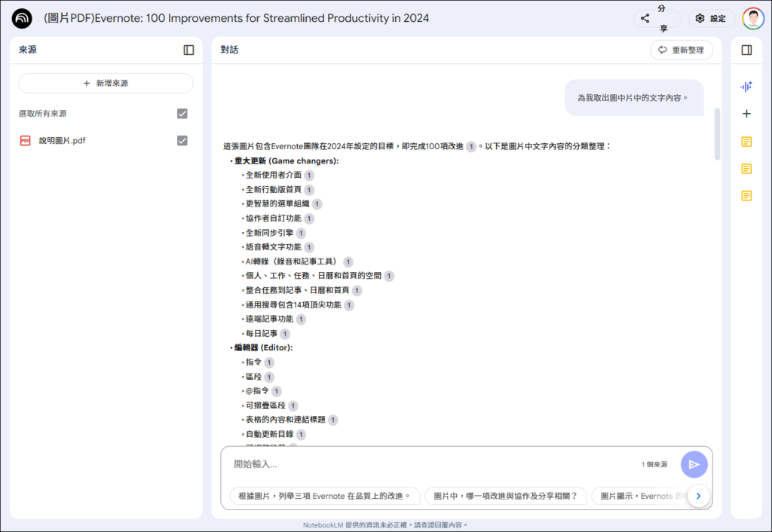Screen dimensions: 772x532
Task: Open citation 1 next to 個人、工作、任務、日曆和首頁的空間
Action: coord(388,276)
